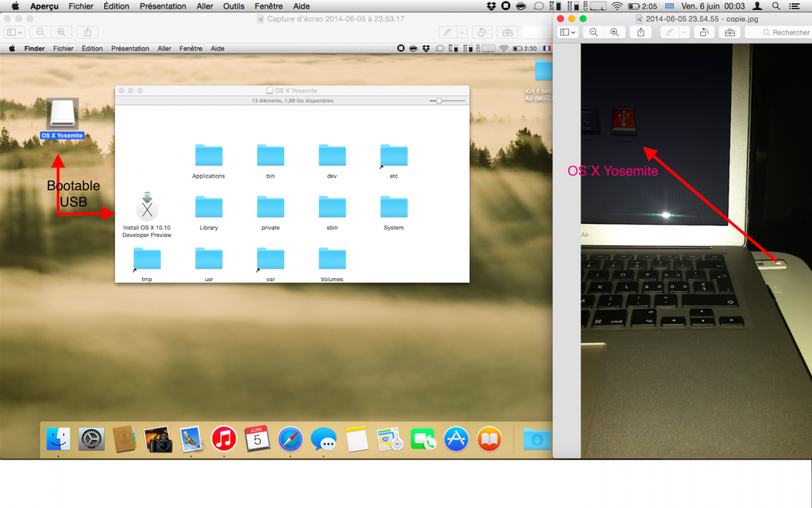The image size is (812, 508).
Task: Select the System folder in Finder window
Action: [394, 207]
